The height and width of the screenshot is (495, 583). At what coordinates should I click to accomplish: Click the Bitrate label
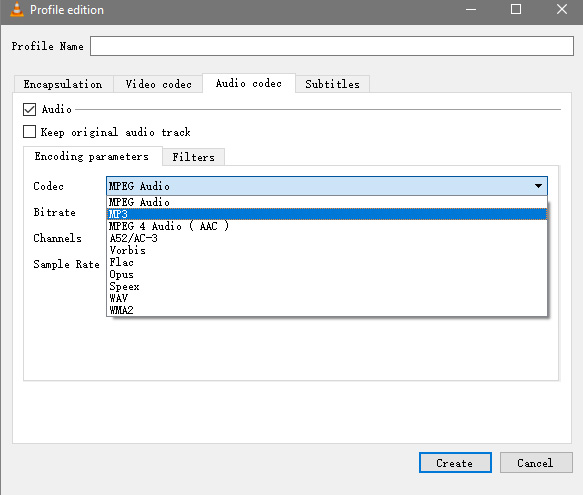pyautogui.click(x=55, y=212)
